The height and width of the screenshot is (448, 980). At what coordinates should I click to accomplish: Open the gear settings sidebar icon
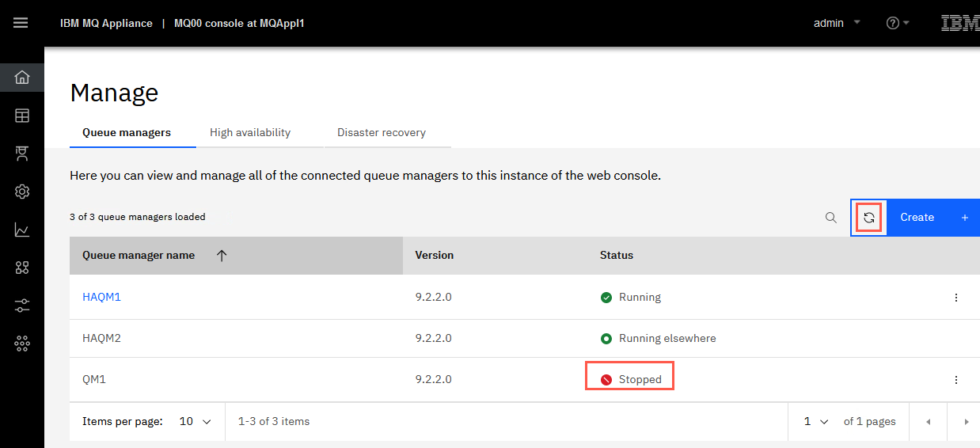click(22, 192)
